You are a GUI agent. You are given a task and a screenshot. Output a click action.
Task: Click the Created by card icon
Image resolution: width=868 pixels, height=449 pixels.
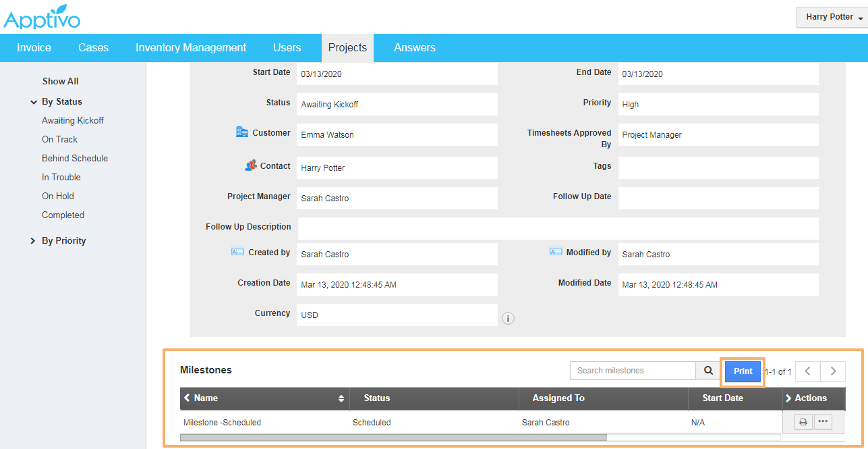[x=237, y=252]
